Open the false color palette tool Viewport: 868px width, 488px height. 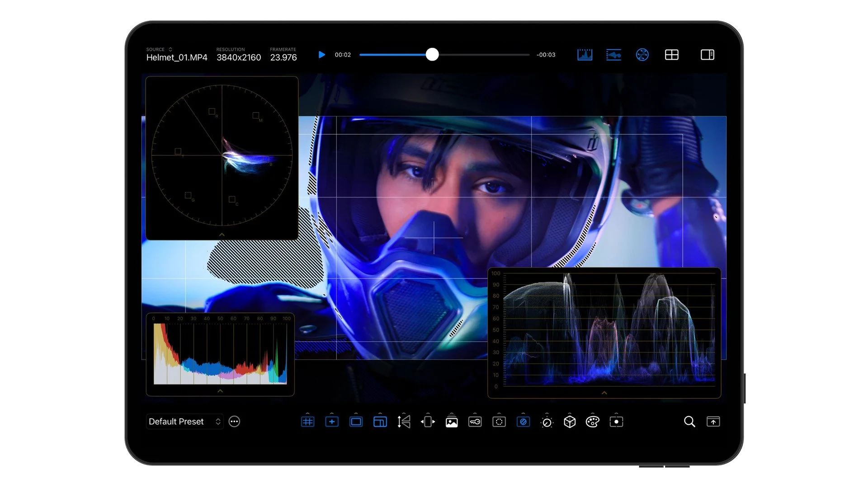[x=592, y=422]
